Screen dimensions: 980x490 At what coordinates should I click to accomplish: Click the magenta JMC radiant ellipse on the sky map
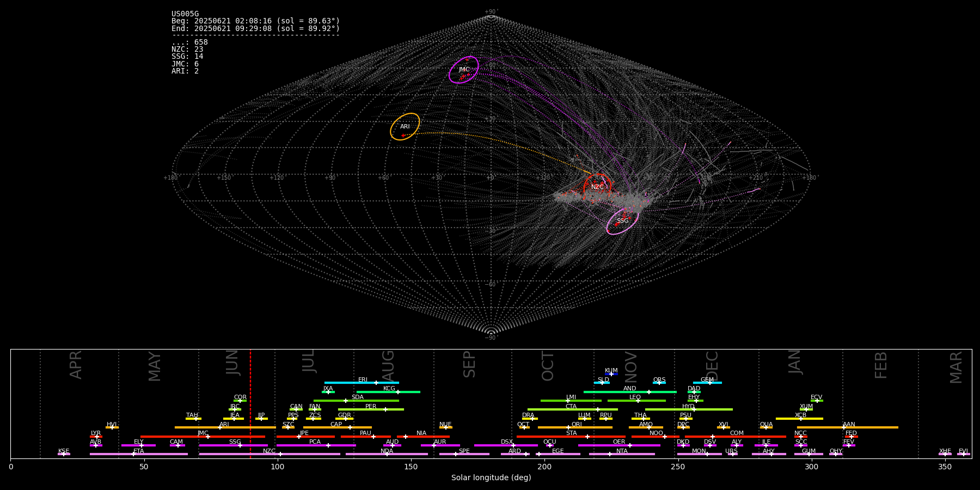[464, 70]
